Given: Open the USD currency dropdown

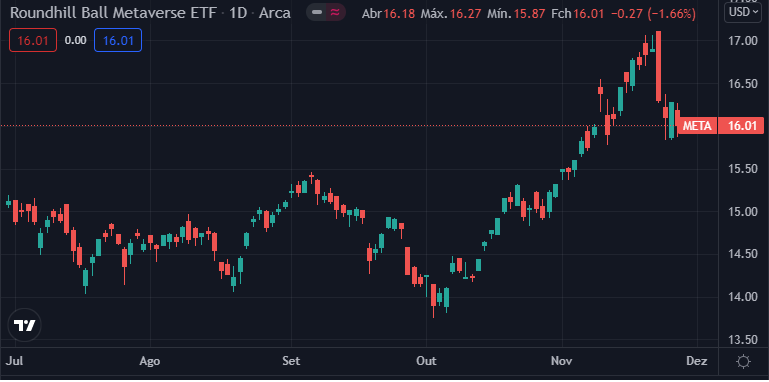Looking at the screenshot, I should tap(743, 12).
